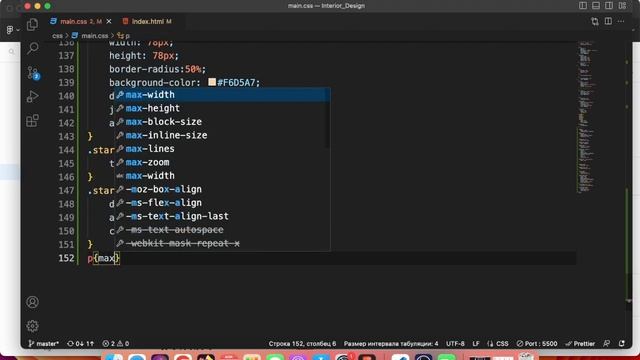
Task: Click Prettier status bar item
Action: coord(580,344)
